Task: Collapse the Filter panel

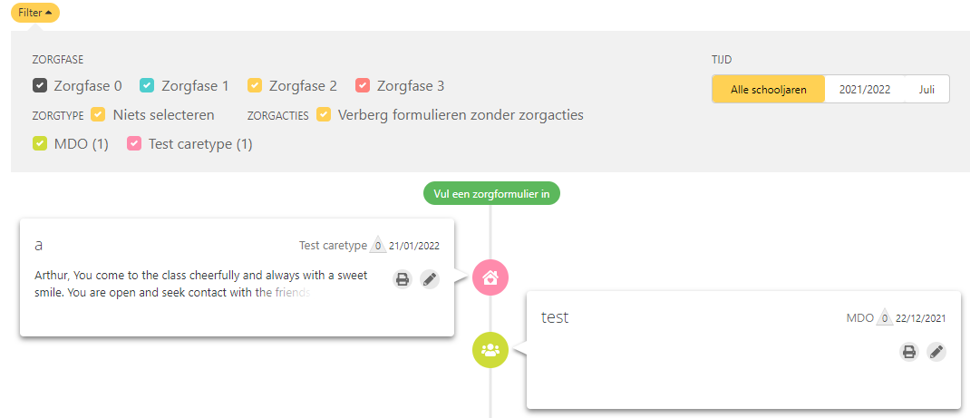Action: 35,13
